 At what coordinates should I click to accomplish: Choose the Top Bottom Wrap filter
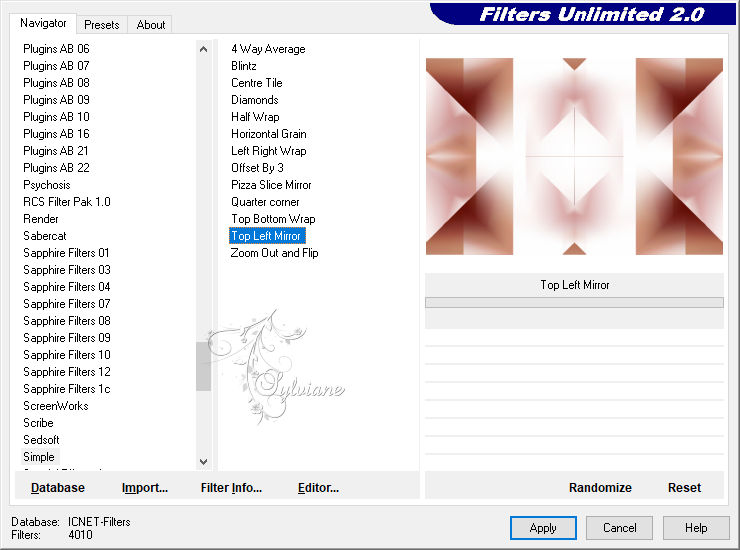273,219
